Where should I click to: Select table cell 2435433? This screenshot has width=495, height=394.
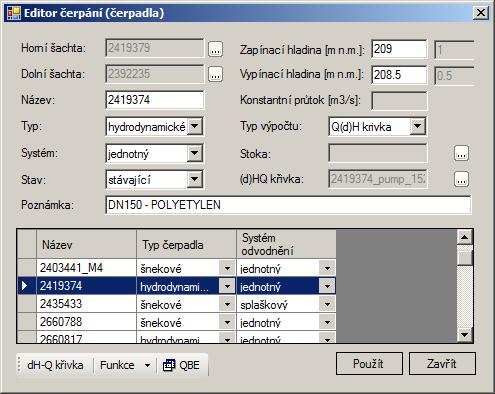(x=86, y=304)
